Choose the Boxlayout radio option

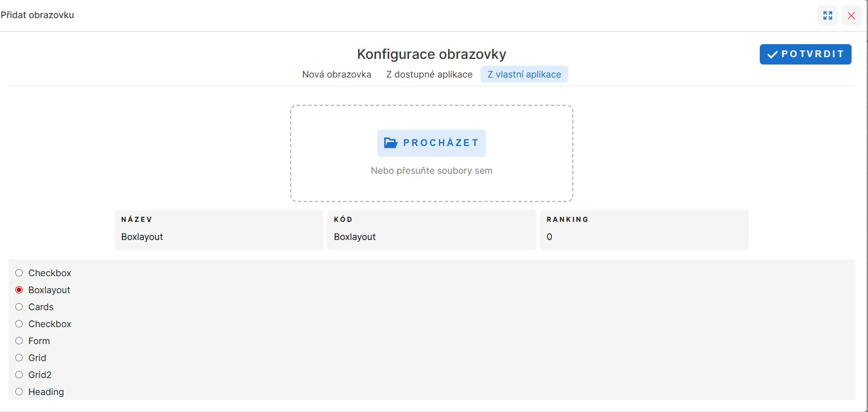tap(19, 290)
